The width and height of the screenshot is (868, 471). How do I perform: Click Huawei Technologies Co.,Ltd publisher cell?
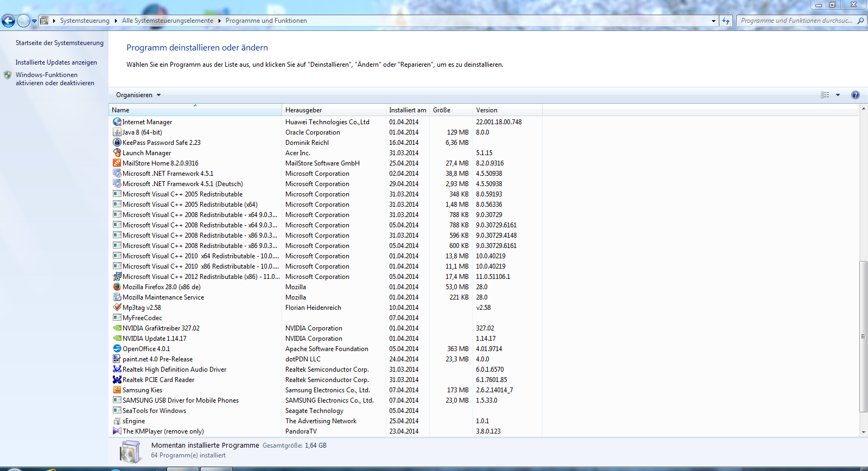[x=327, y=122]
